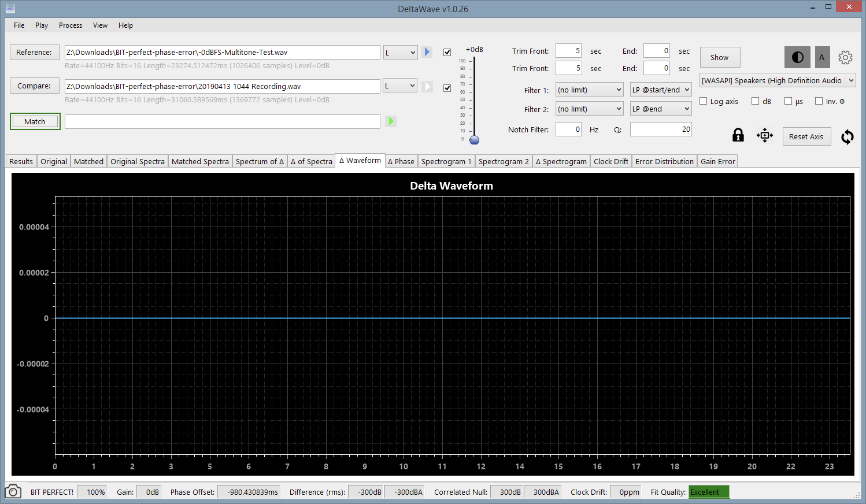This screenshot has height=504, width=866.
Task: Switch to the Matched Spectra tab
Action: [x=200, y=161]
